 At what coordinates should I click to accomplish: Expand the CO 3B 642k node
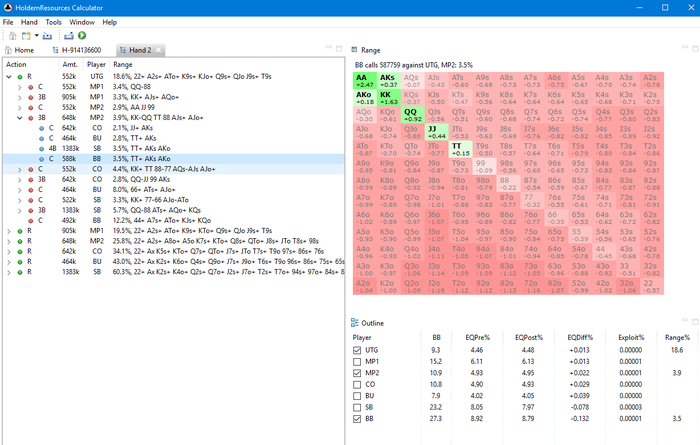[20, 179]
